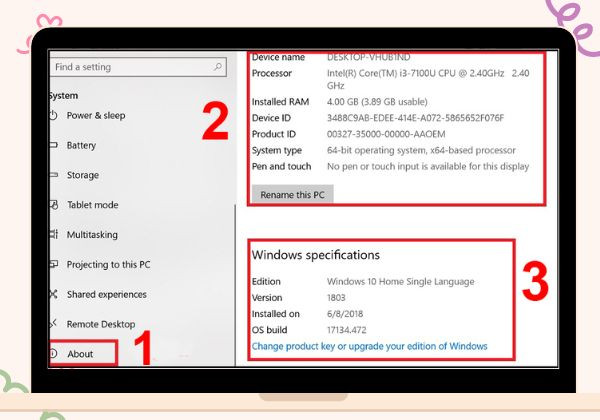
Task: Click the Product ID label
Action: coord(274,134)
